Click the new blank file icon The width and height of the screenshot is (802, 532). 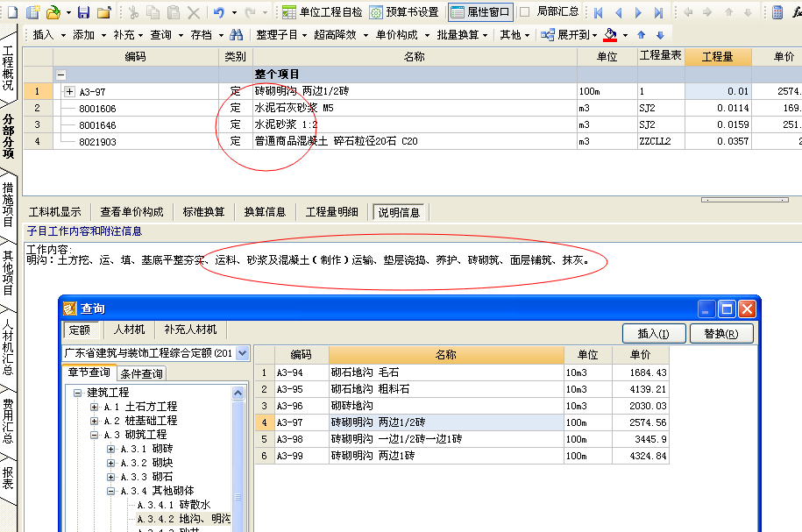(12, 12)
